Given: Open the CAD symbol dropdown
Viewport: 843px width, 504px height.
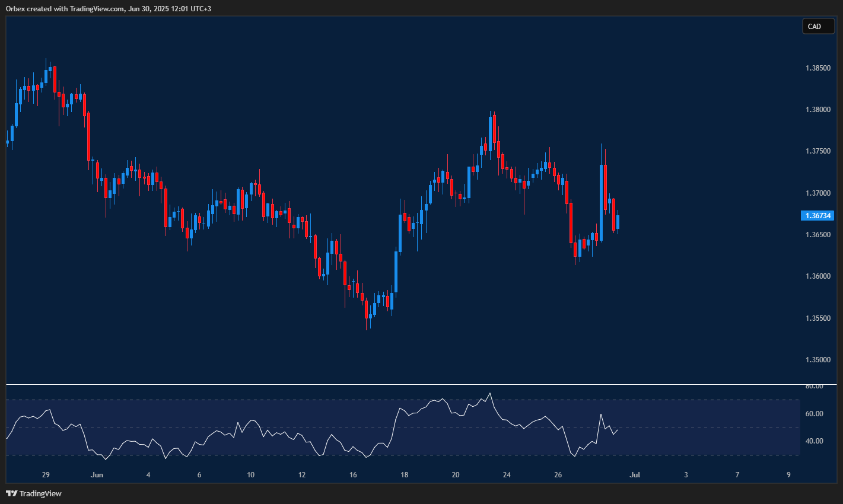Looking at the screenshot, I should tap(817, 26).
